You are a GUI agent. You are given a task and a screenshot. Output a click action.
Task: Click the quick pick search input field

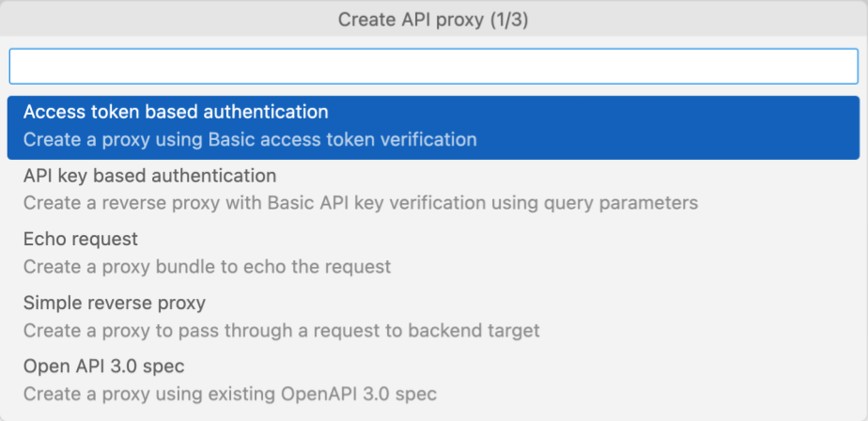[433, 66]
